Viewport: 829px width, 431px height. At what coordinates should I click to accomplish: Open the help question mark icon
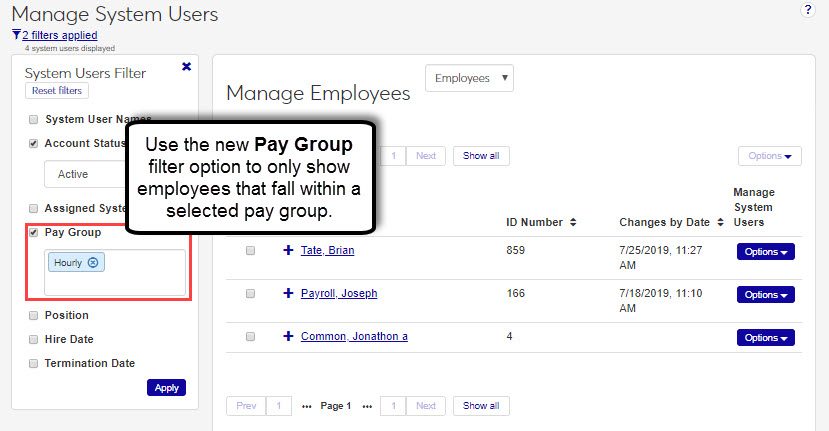[x=808, y=9]
